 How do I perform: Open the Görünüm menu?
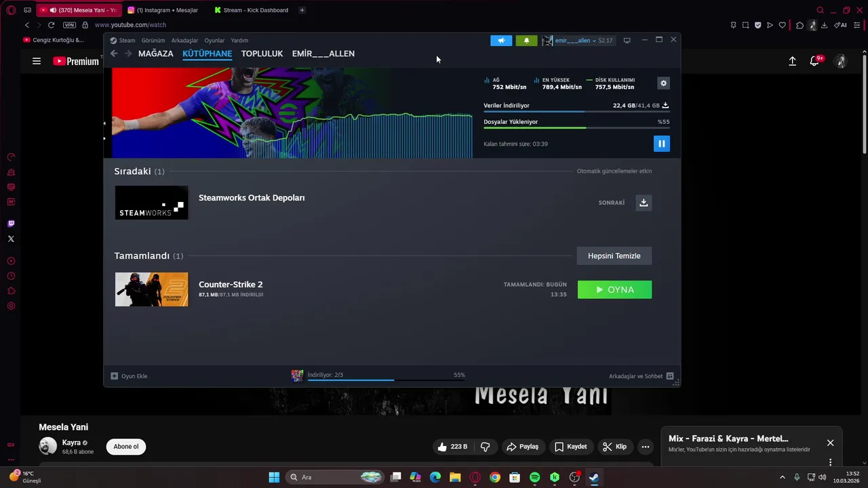[x=153, y=41]
